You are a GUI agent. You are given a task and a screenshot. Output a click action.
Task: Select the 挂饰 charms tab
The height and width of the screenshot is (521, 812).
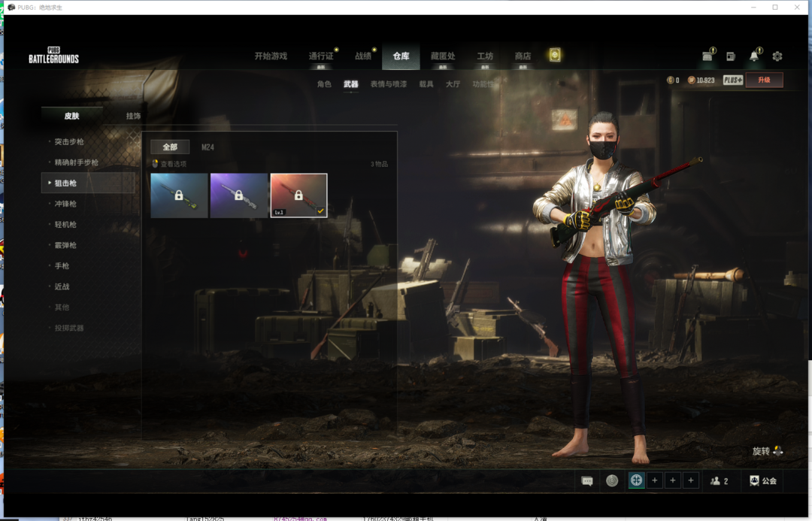(x=133, y=116)
